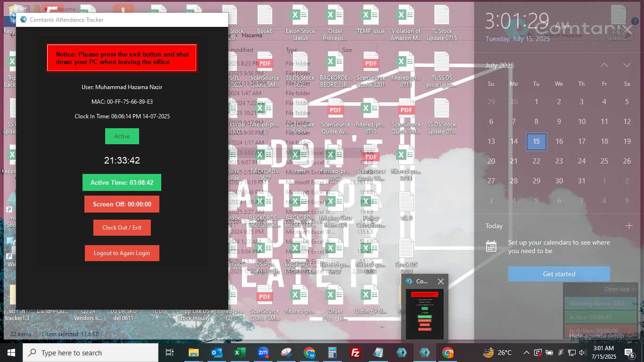Open the 26°C weather widget
Screen dimensions: 644x362
tap(497, 353)
